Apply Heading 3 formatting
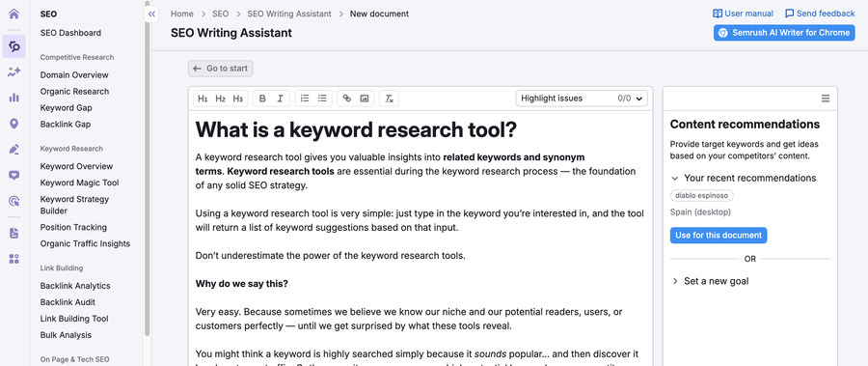The width and height of the screenshot is (868, 366). [x=237, y=99]
